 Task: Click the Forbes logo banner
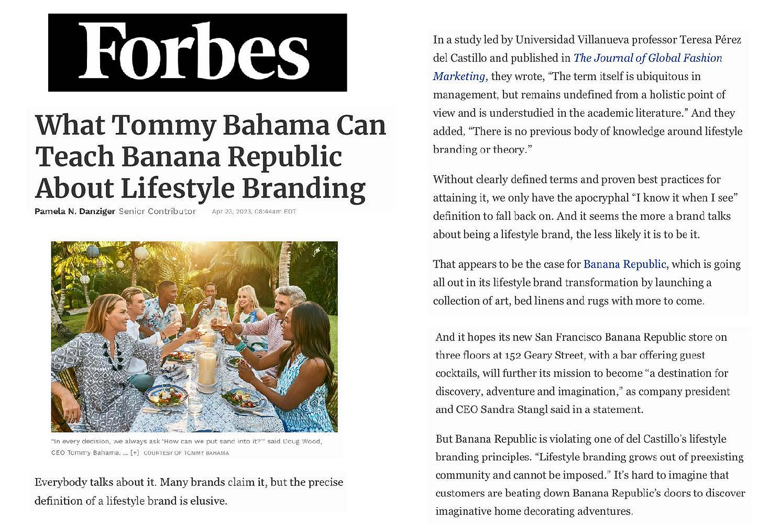[197, 52]
